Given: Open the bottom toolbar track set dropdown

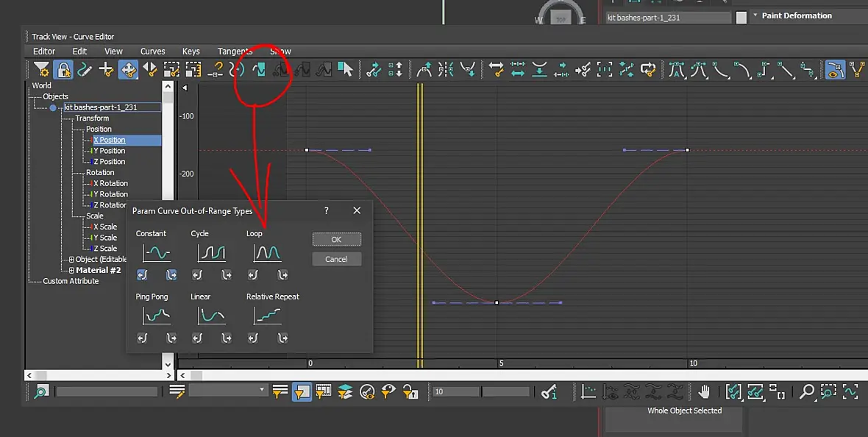Looking at the screenshot, I should tap(228, 390).
